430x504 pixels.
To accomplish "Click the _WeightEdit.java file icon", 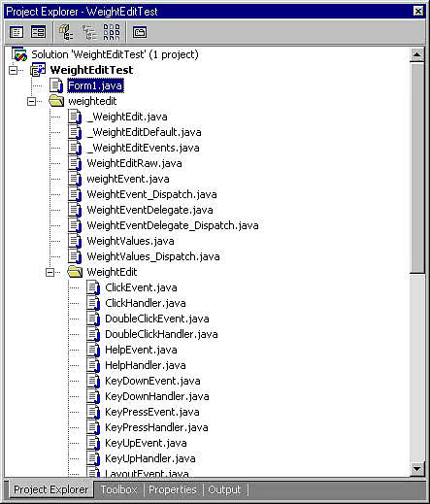I will 75,117.
